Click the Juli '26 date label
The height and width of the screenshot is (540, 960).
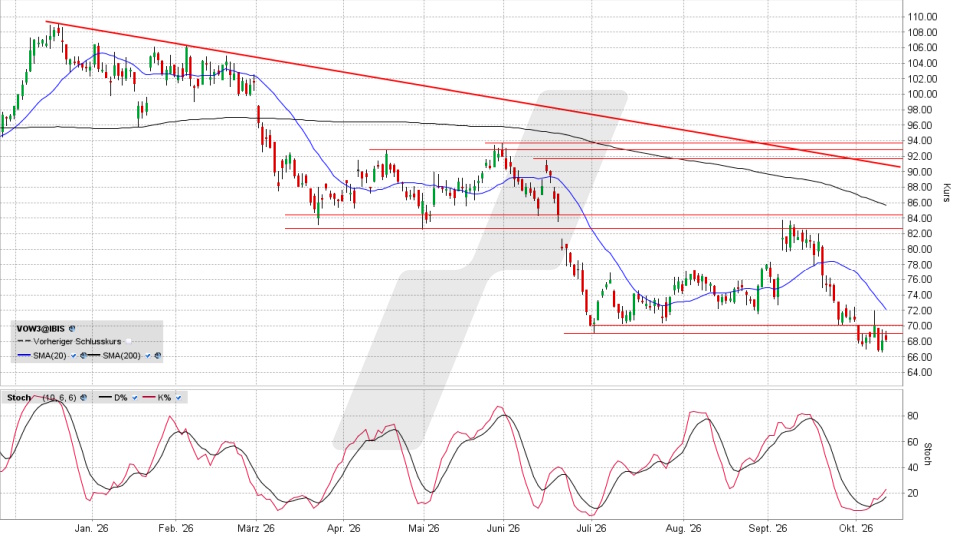coord(592,528)
